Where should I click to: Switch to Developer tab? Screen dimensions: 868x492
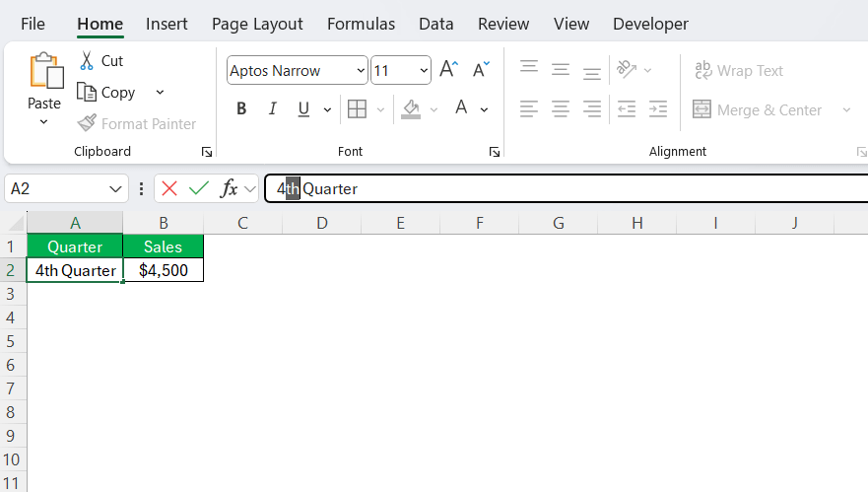click(650, 24)
